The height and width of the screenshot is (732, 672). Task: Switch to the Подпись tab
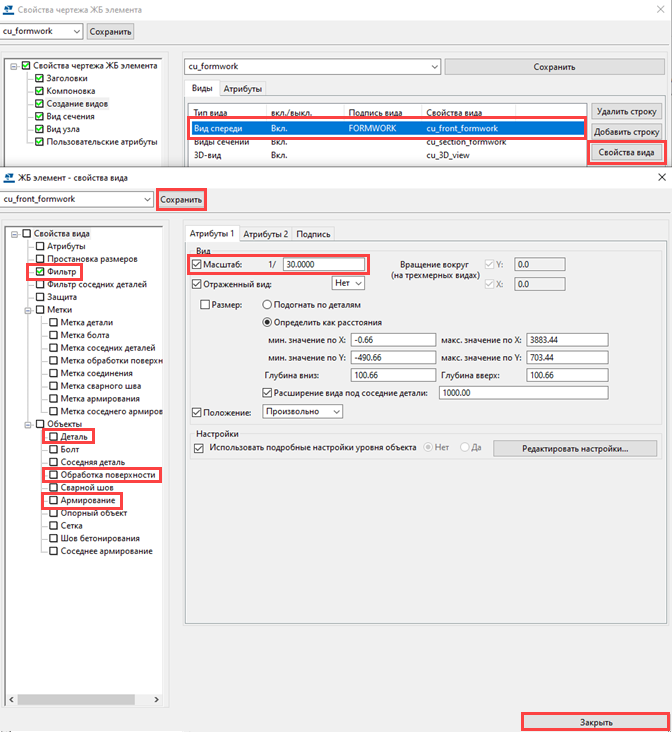[x=313, y=234]
